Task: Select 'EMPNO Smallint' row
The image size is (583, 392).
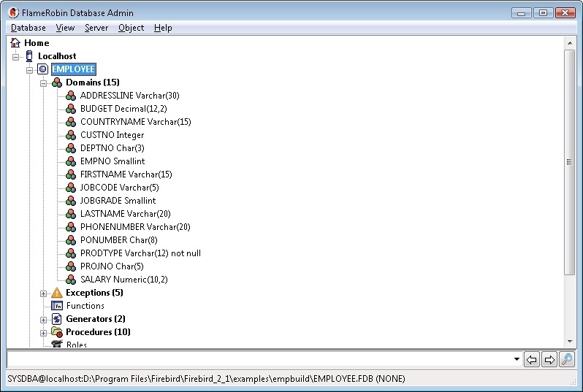Action: coord(113,161)
